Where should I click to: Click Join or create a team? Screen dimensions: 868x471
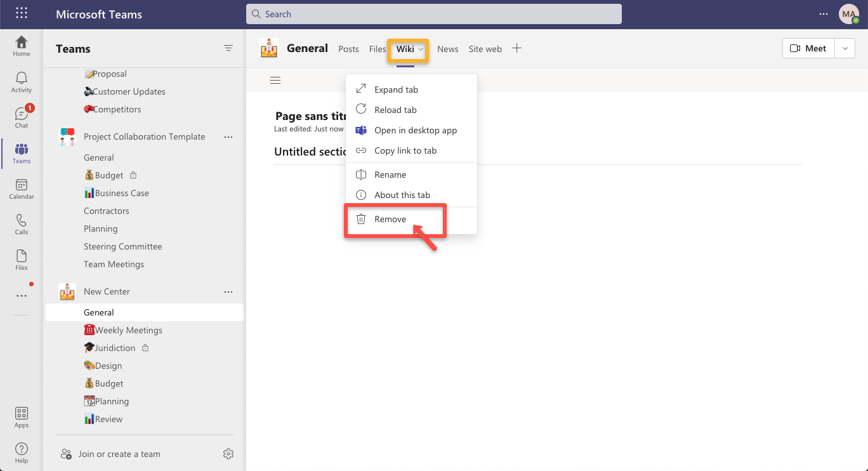(x=119, y=454)
